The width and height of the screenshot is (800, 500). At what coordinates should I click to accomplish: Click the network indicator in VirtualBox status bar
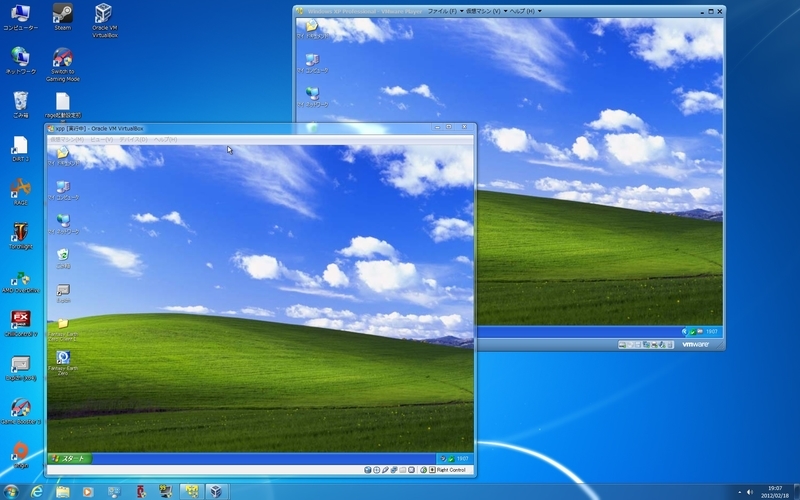394,470
